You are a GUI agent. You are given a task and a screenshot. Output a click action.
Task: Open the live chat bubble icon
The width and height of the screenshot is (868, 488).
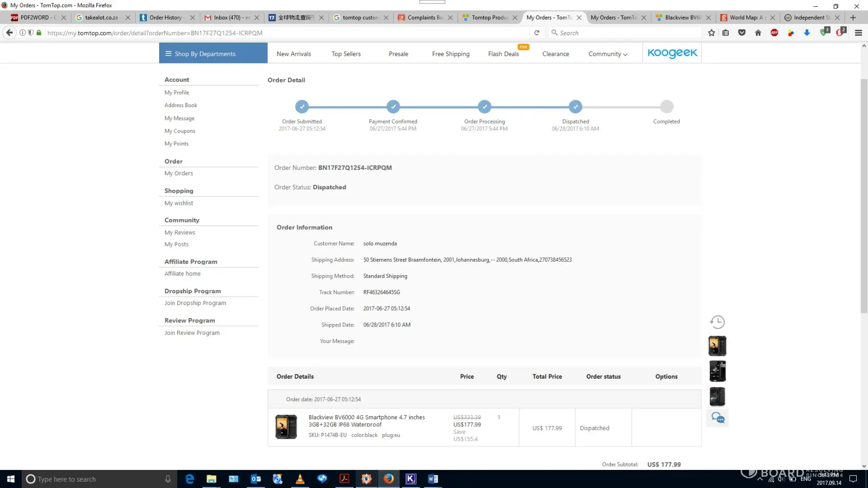click(x=717, y=418)
